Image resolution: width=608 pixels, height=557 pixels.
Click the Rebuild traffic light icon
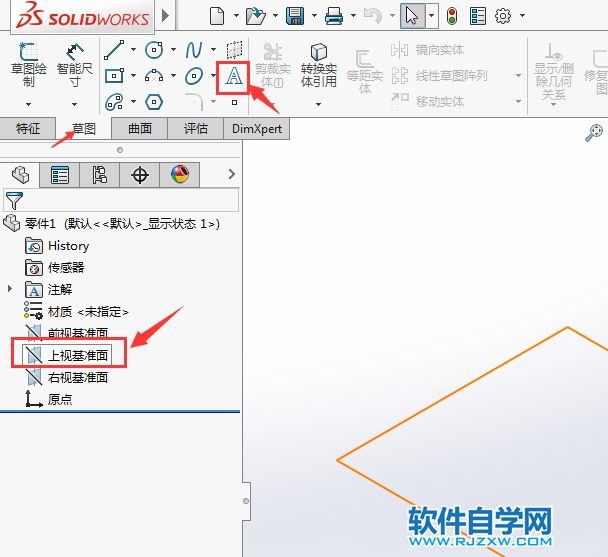pyautogui.click(x=452, y=16)
